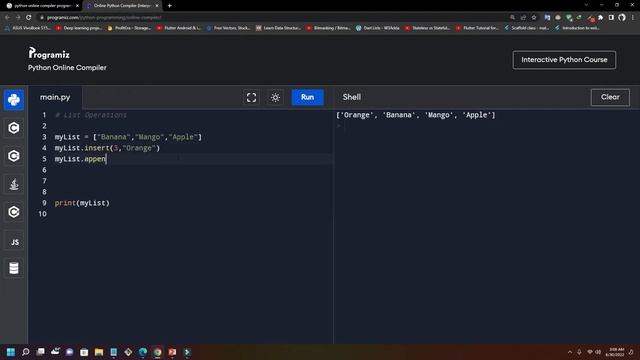The image size is (640, 360).
Task: Open the Deep learning bookmark
Action: pos(78,28)
